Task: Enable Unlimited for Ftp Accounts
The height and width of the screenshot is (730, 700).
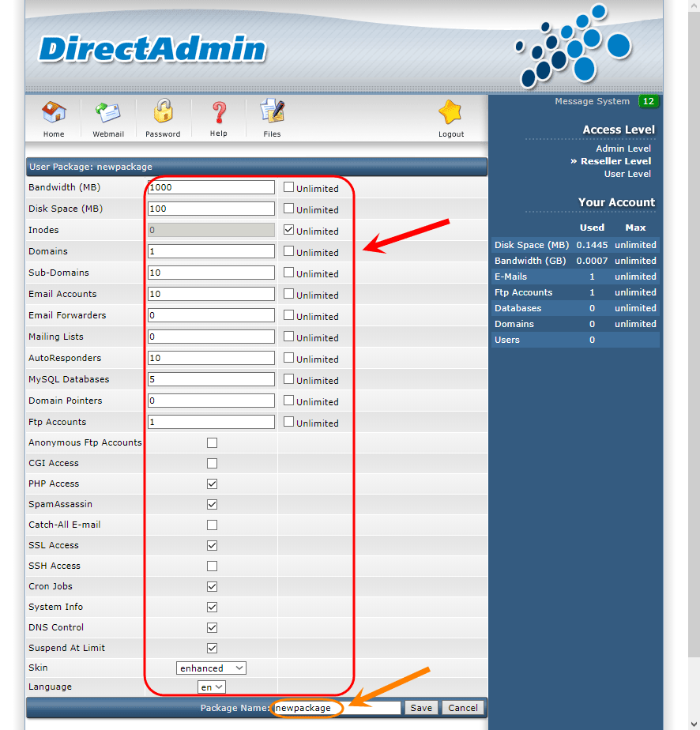Action: pos(288,422)
